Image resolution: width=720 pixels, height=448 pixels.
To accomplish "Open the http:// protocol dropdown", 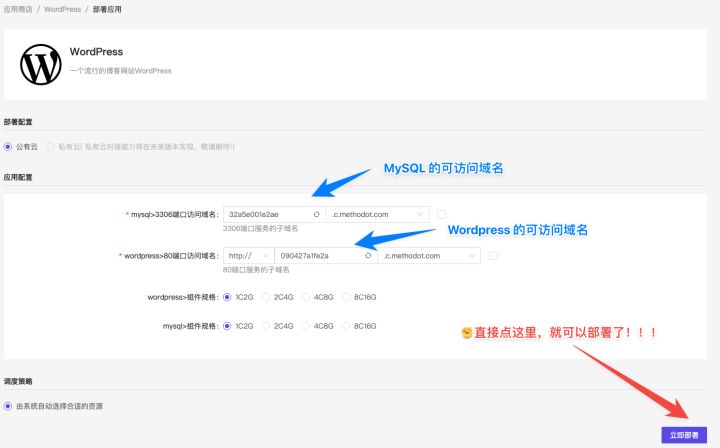I will pos(248,256).
